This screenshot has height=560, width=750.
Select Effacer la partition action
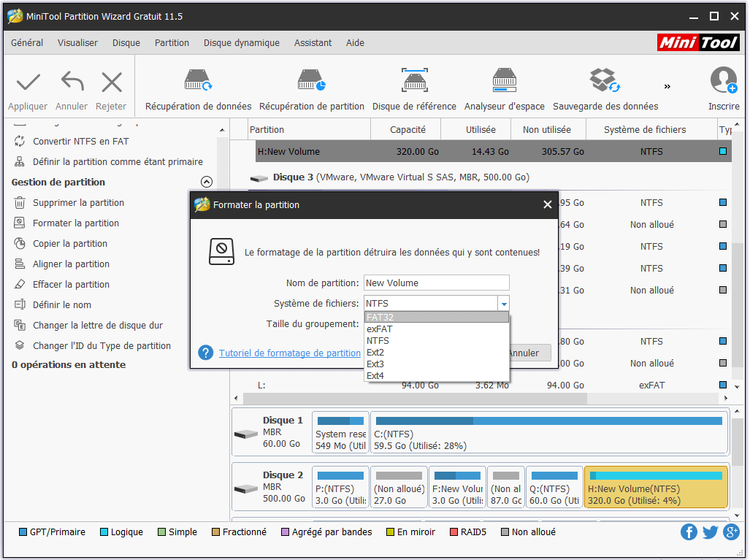point(71,285)
